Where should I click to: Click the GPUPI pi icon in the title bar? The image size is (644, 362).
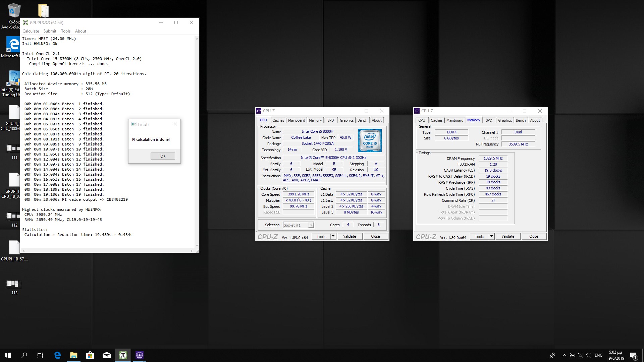point(25,22)
